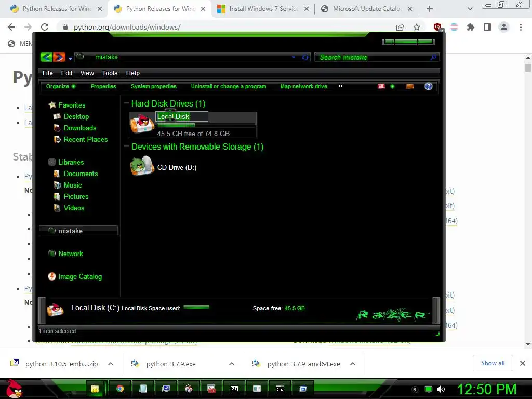Open the Tools menu in Explorer
This screenshot has width=532, height=399.
pos(110,73)
